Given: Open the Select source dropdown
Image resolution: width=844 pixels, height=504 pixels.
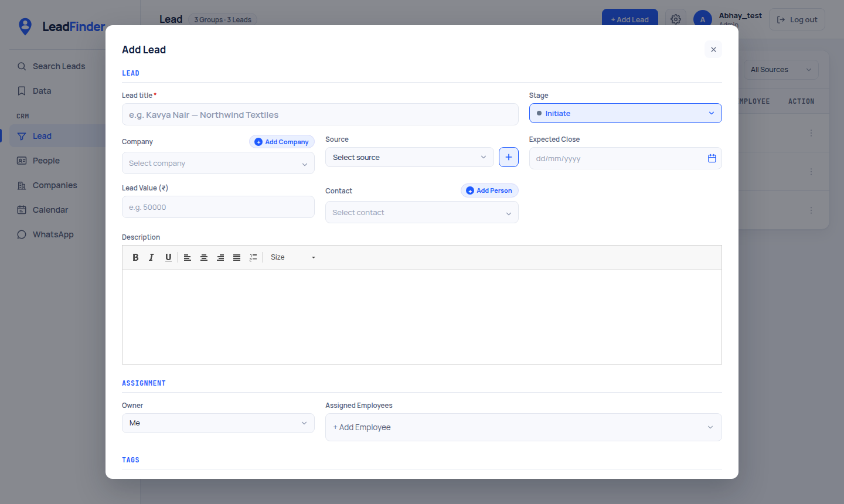Looking at the screenshot, I should point(410,157).
